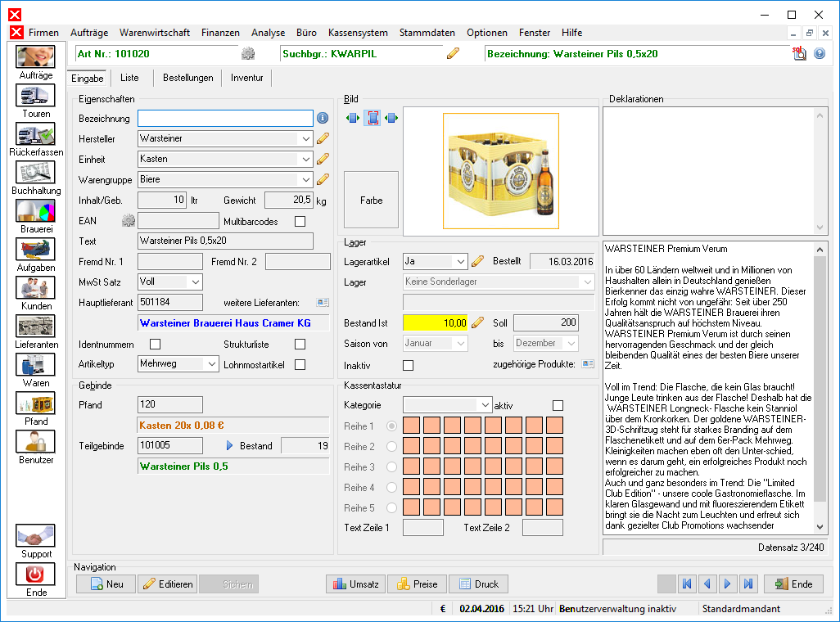Viewport: 840px width, 622px height.
Task: Expand the Warengruppe dropdown showing Biere
Action: coord(305,179)
